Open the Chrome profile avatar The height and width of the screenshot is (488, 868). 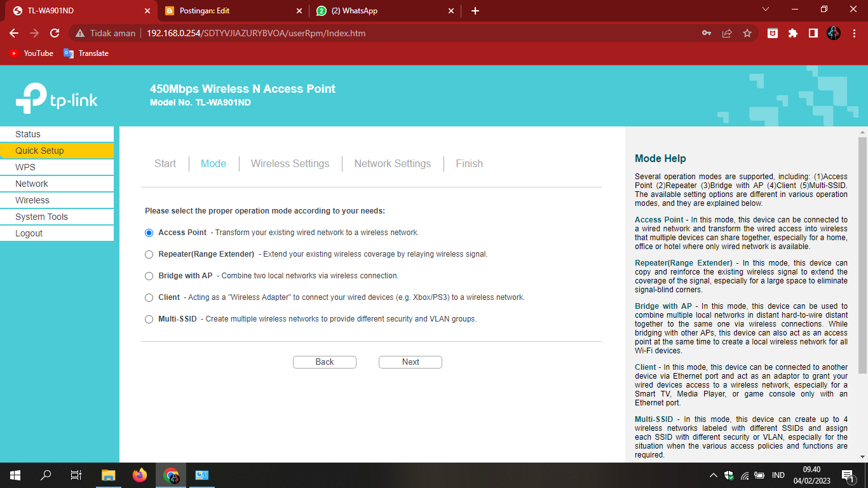[834, 33]
